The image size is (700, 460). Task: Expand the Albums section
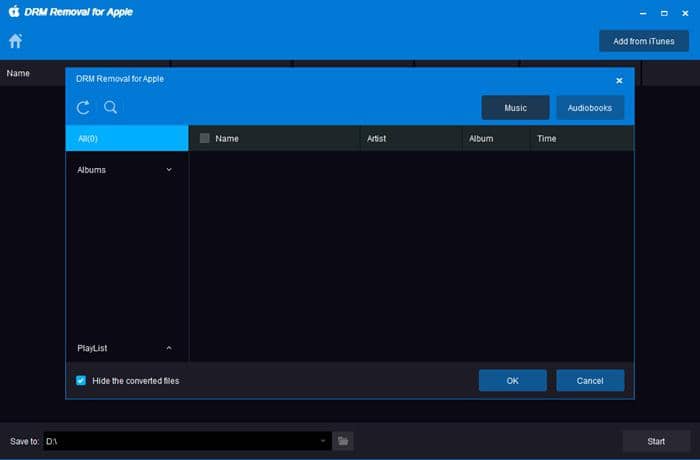point(169,170)
